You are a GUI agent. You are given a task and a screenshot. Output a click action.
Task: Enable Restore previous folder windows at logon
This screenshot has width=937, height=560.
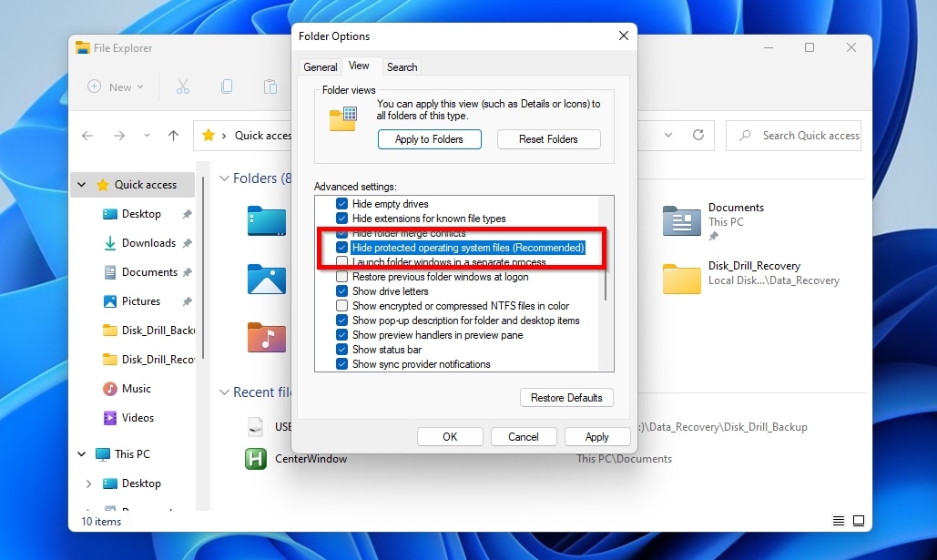[341, 276]
